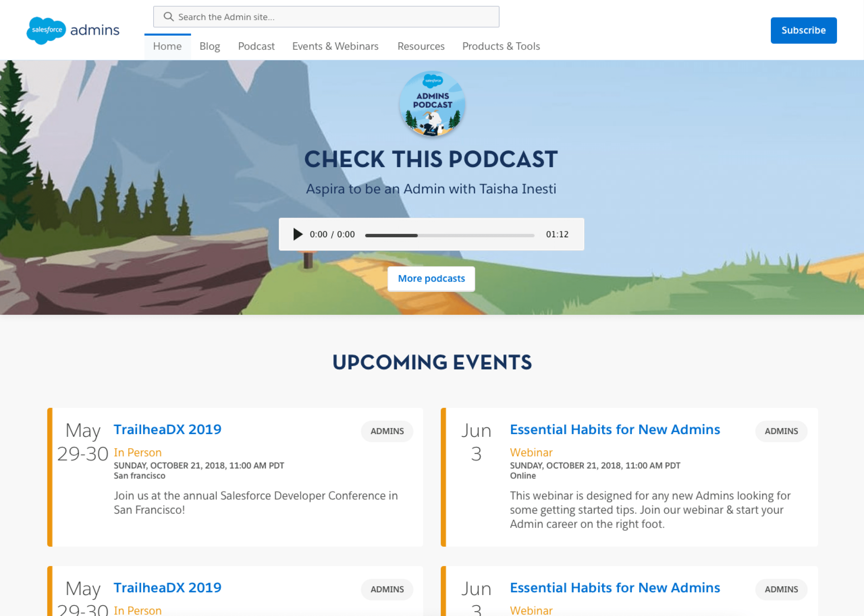This screenshot has width=864, height=616.
Task: Click the UPCOMING EVENTS heading
Action: 432,362
